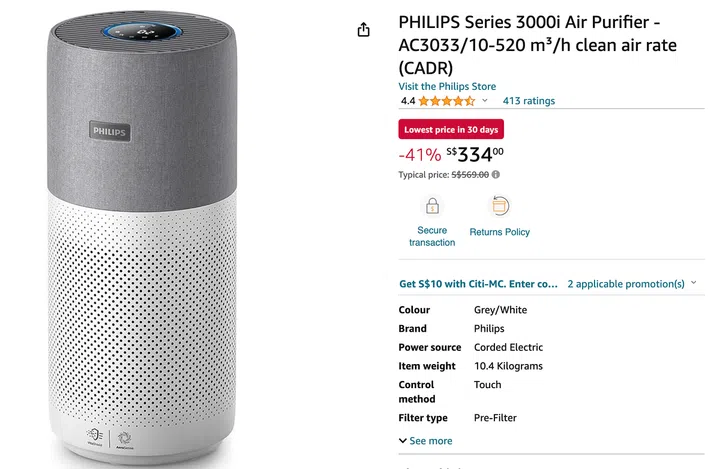Click the Returns Policy box icon
This screenshot has height=469, width=720.
click(500, 206)
